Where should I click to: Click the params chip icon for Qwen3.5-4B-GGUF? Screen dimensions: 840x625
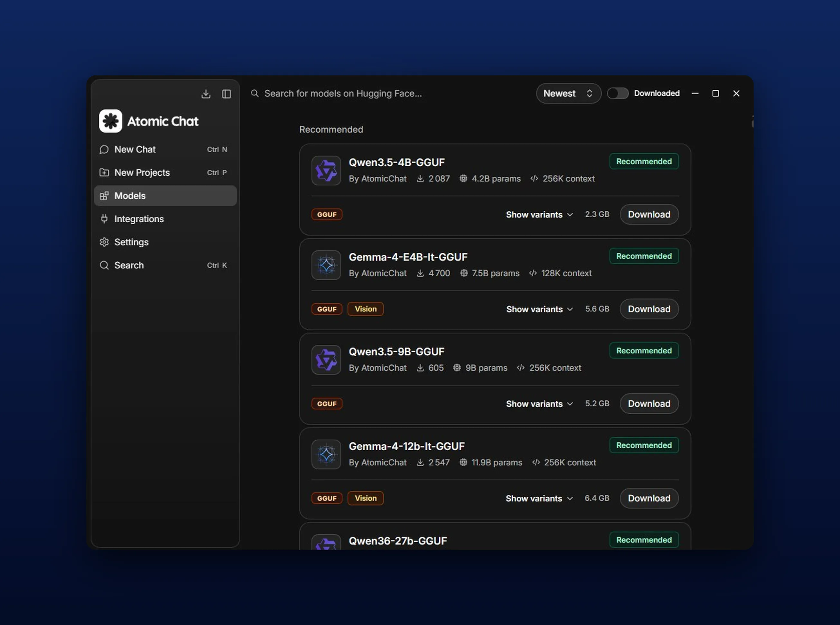point(463,179)
